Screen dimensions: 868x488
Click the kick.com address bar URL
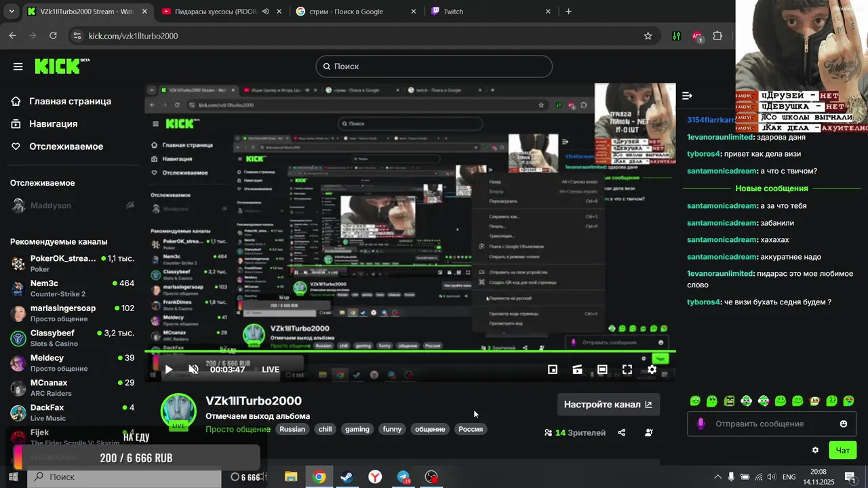[x=134, y=36]
